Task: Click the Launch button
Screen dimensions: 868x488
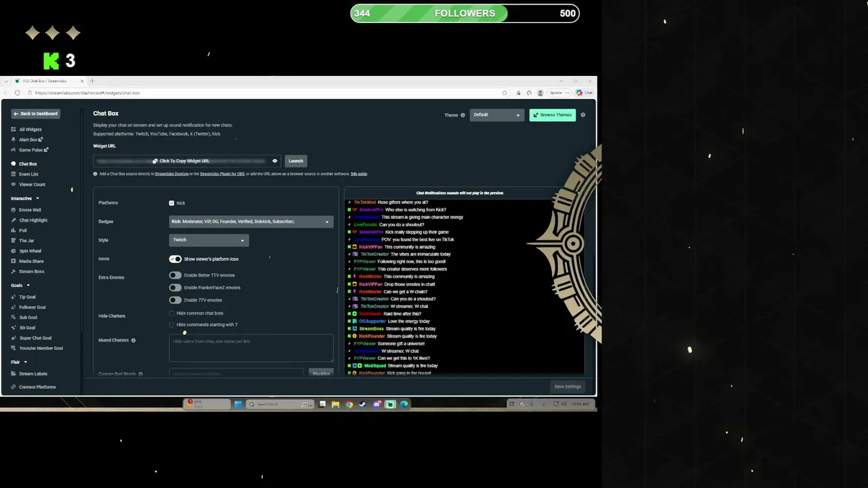Action: pyautogui.click(x=296, y=161)
